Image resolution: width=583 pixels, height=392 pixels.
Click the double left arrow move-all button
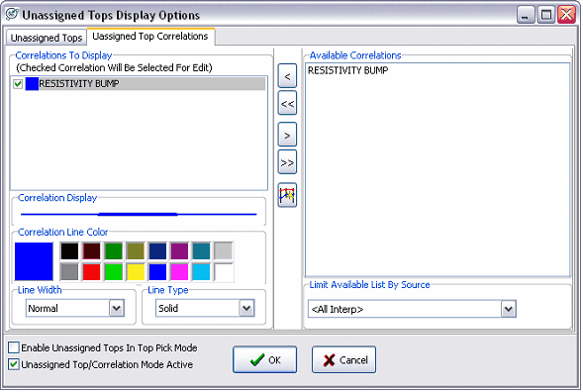(x=287, y=103)
